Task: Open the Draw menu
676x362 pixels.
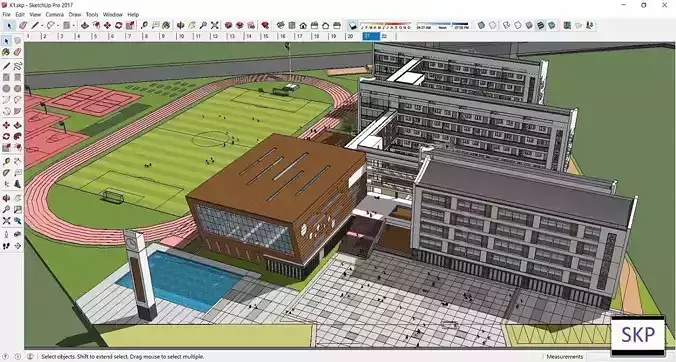Action: pos(75,14)
